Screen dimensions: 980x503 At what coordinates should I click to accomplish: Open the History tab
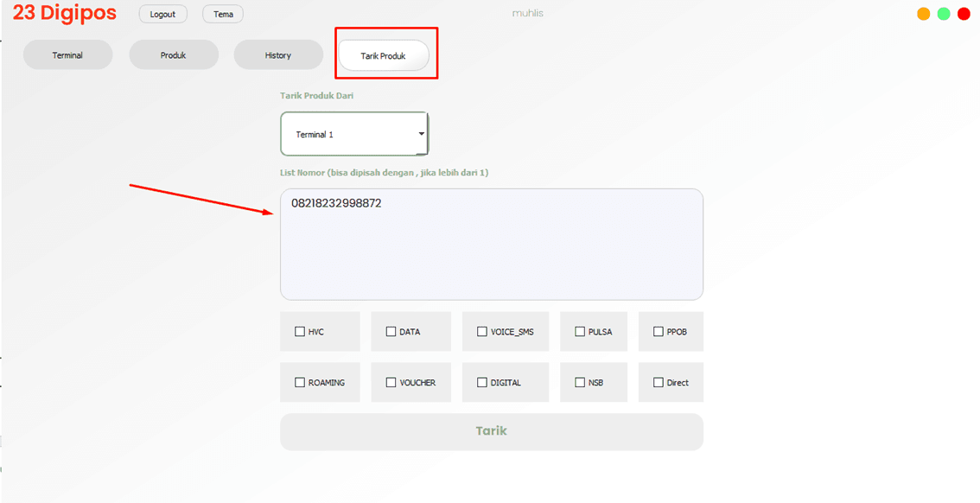click(x=278, y=55)
